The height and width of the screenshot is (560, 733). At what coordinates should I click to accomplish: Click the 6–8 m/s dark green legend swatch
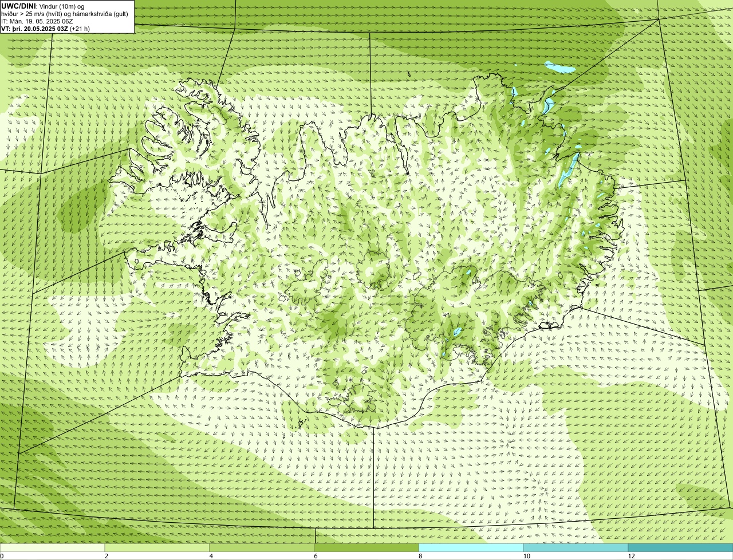pyautogui.click(x=366, y=548)
